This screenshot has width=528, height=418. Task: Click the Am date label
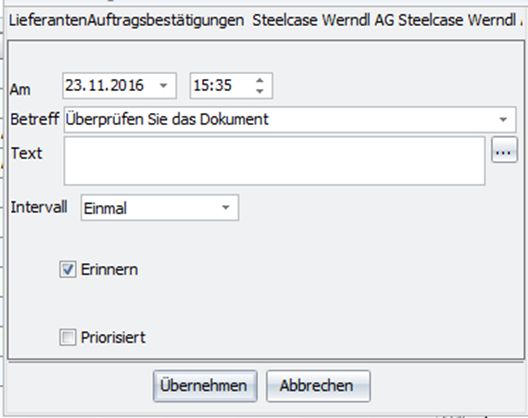pos(20,90)
